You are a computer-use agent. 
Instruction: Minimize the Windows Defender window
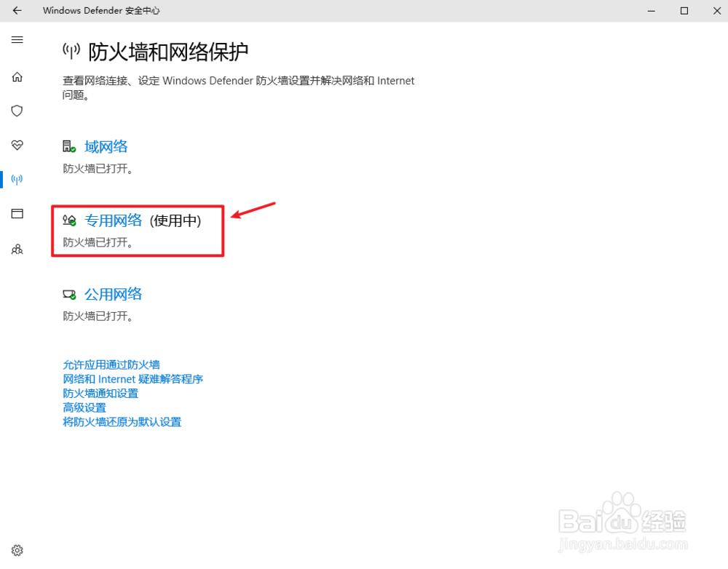(x=652, y=11)
